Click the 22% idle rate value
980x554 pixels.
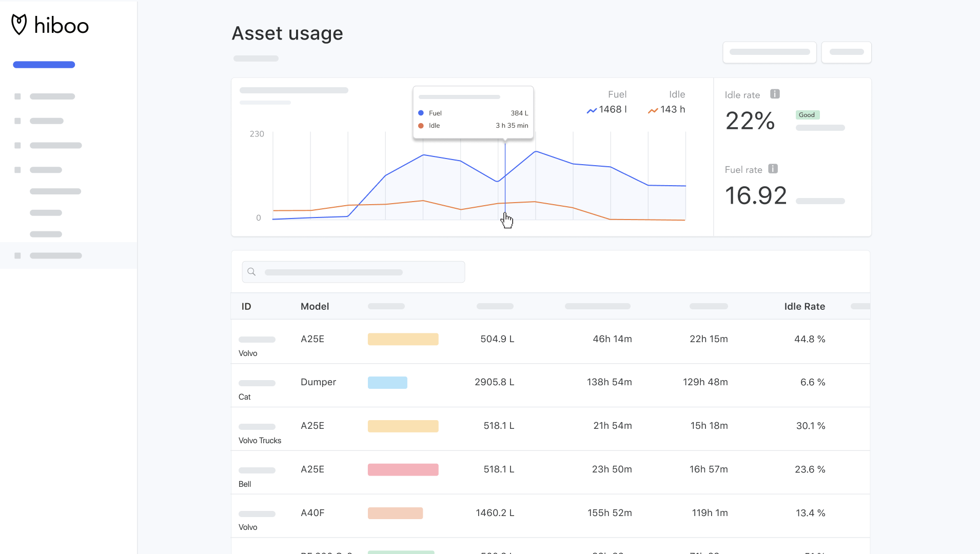pyautogui.click(x=750, y=121)
